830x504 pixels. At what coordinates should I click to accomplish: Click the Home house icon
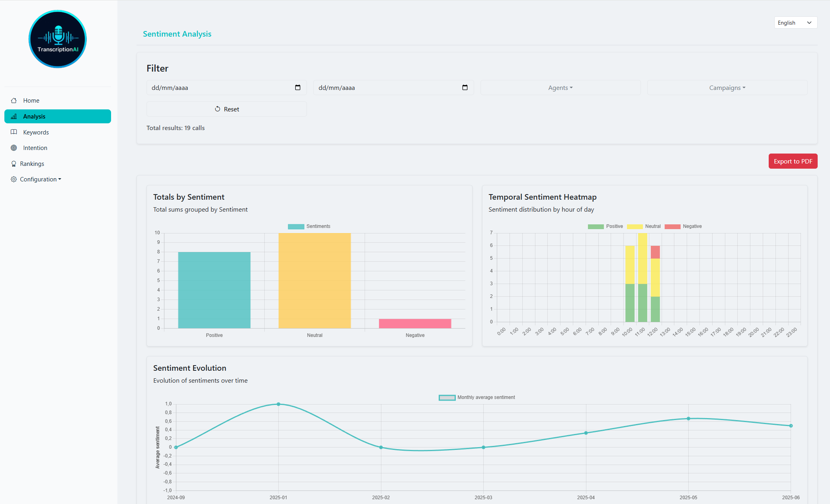[x=14, y=101]
